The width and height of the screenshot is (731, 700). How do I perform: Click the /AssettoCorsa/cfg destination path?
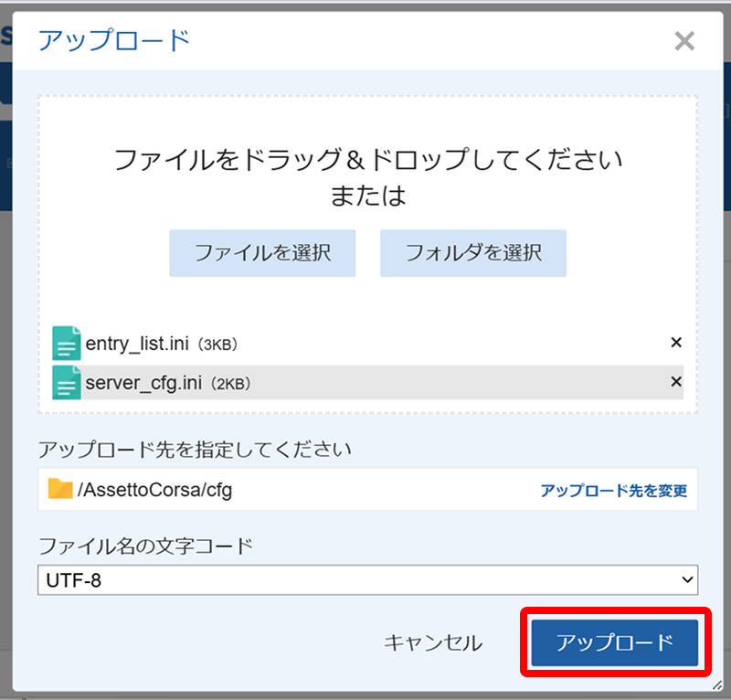[155, 490]
